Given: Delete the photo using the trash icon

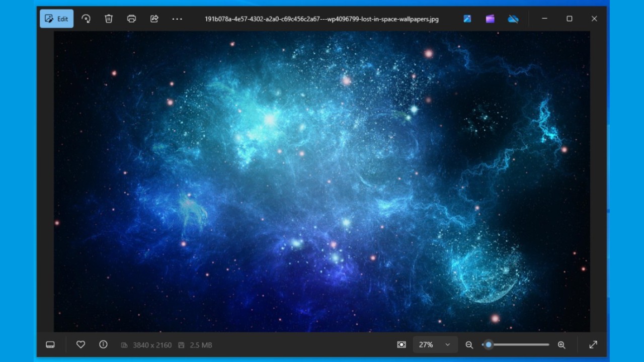Looking at the screenshot, I should 109,19.
